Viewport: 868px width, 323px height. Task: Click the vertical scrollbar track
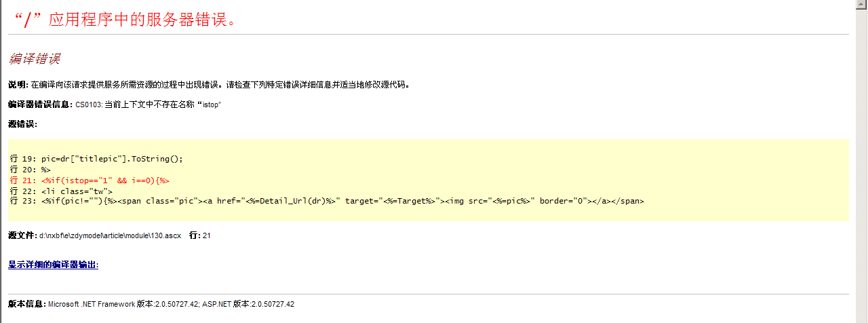[x=862, y=166]
